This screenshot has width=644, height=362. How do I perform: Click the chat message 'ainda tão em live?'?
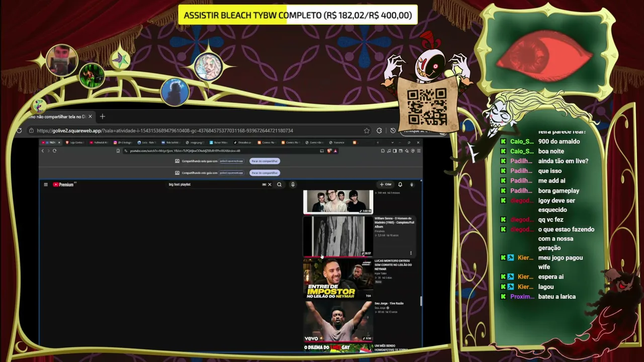pyautogui.click(x=563, y=161)
